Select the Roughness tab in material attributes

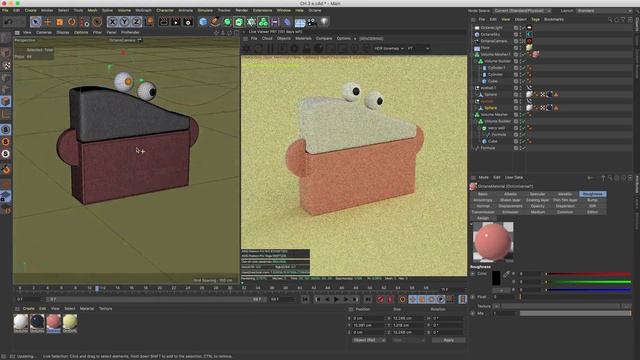click(x=592, y=194)
